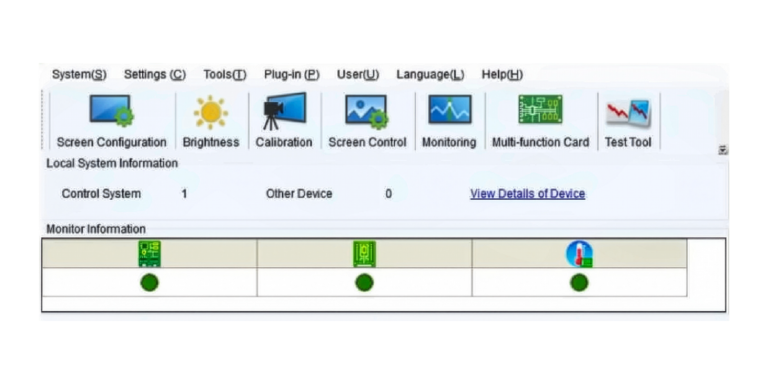Viewport: 768px width, 384px height.
Task: Click sending card icon in Monitor Information
Action: pyautogui.click(x=149, y=254)
